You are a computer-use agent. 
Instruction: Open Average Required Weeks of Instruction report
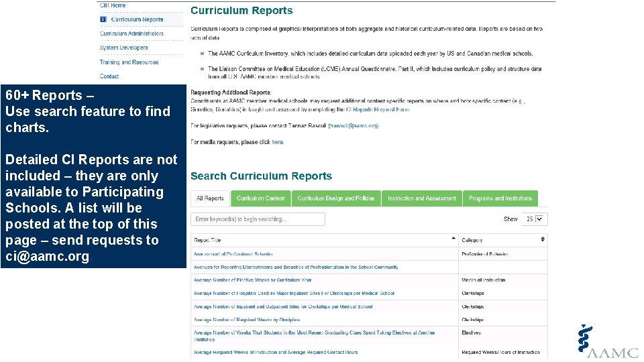tap(276, 352)
